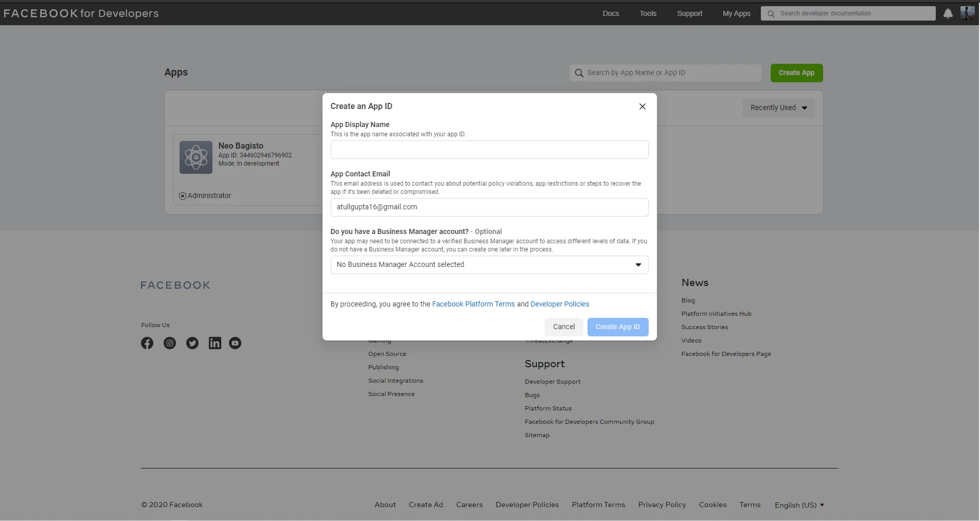Click the Neo Bagisto app icon
The height and width of the screenshot is (521, 980).
pyautogui.click(x=196, y=157)
